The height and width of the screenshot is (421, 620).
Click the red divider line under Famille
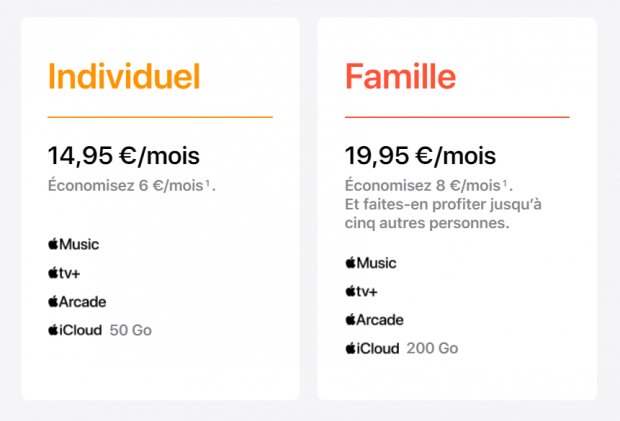pyautogui.click(x=457, y=117)
